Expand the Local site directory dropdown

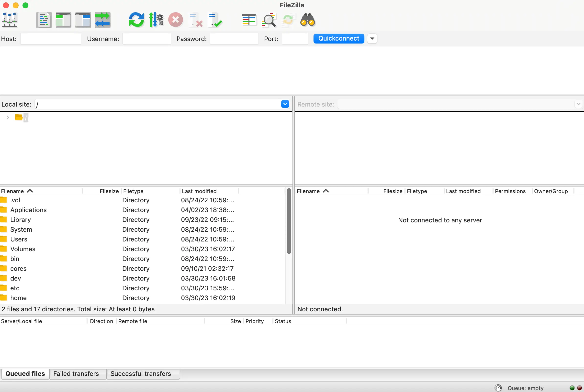285,104
